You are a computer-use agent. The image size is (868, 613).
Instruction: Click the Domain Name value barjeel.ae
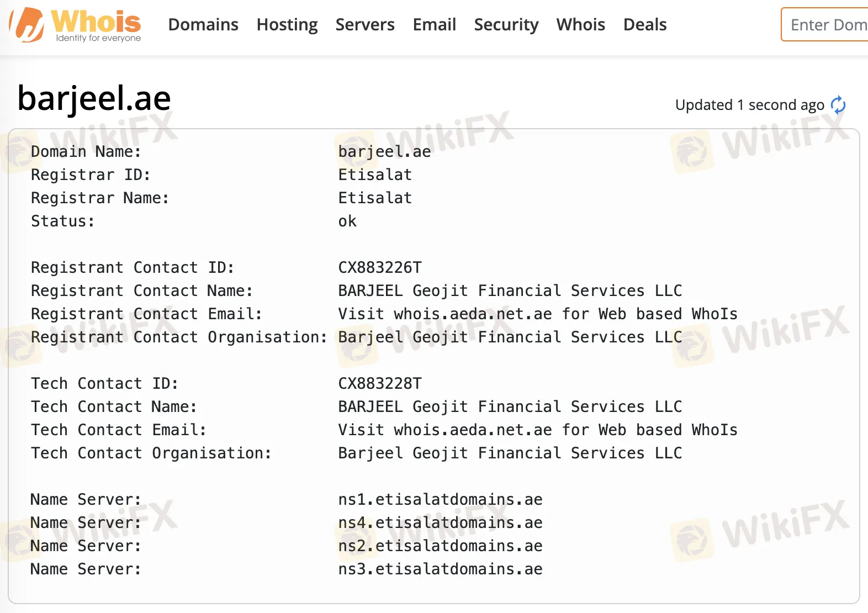384,152
